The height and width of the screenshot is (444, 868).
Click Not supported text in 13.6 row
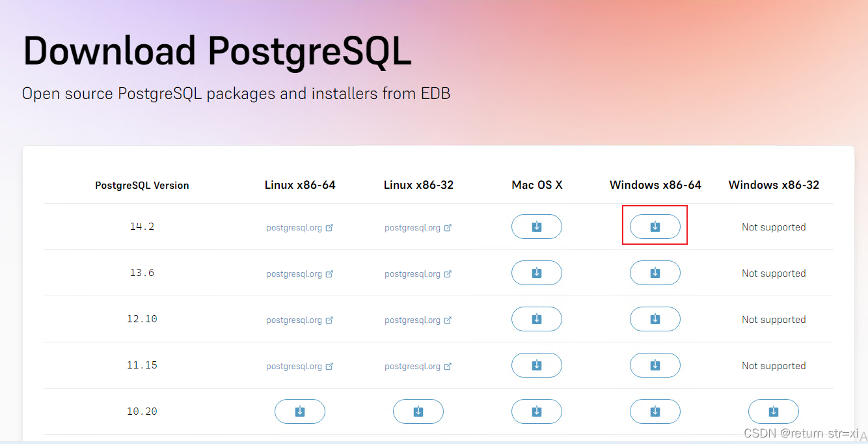(774, 273)
